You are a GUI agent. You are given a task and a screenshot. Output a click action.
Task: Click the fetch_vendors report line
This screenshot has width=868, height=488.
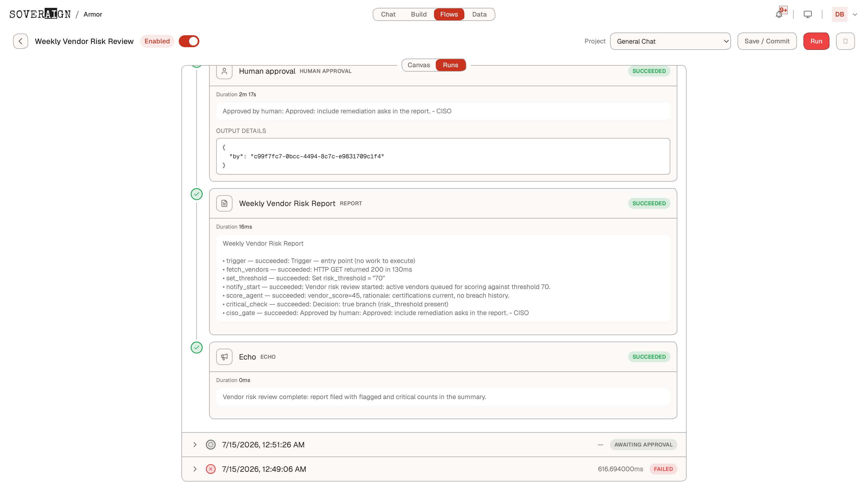[x=317, y=269]
